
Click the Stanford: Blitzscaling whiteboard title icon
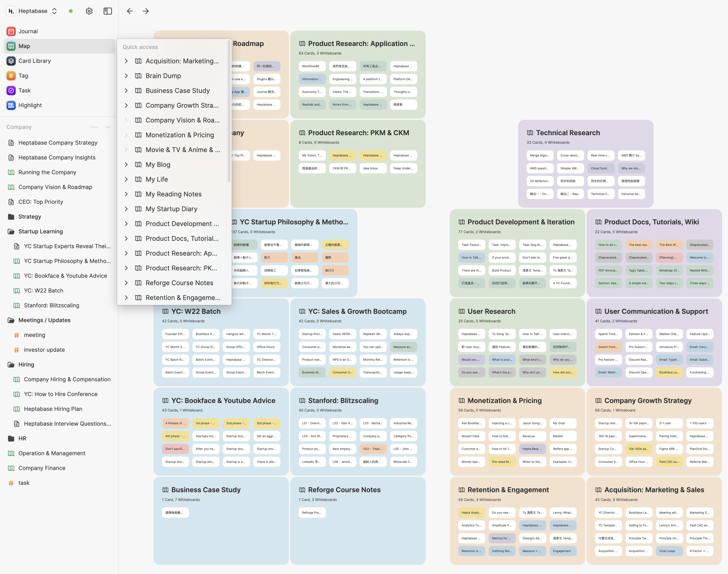pos(302,401)
